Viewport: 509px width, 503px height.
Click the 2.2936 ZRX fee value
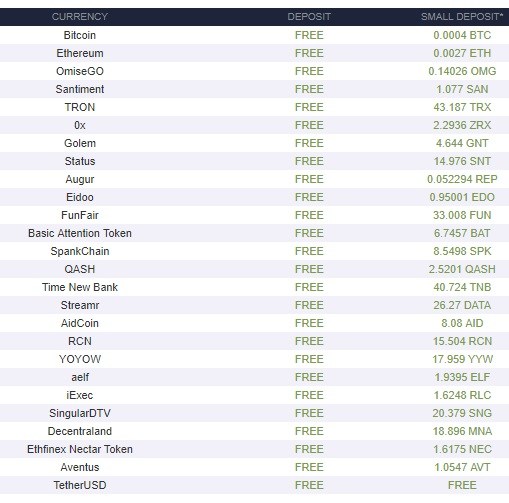pos(462,125)
